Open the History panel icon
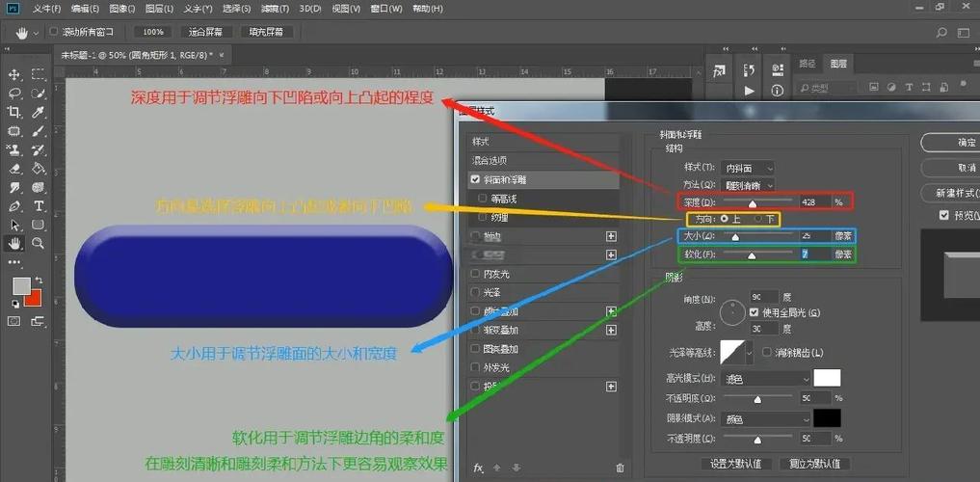980x482 pixels. pos(750,69)
